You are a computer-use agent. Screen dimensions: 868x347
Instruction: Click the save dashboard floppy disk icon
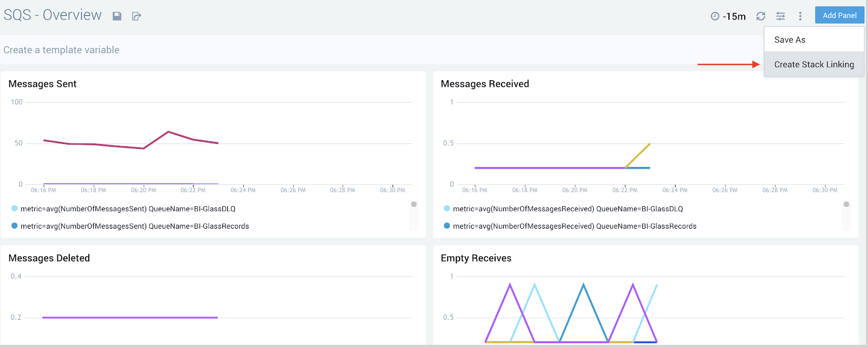point(117,16)
